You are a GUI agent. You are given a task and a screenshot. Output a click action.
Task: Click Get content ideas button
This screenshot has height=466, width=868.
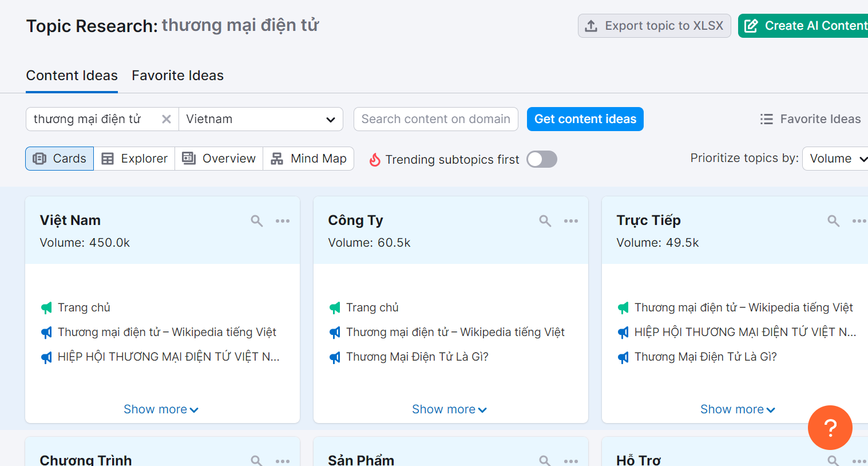[x=585, y=119]
